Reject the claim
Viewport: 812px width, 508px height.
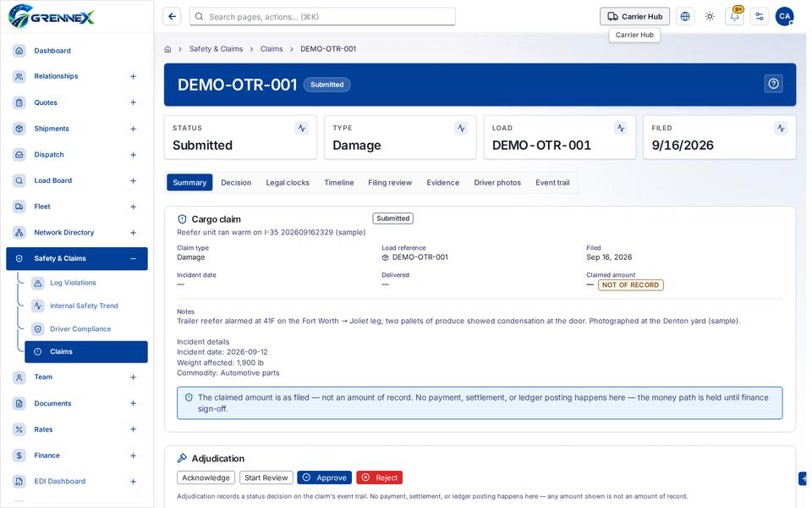(x=380, y=478)
